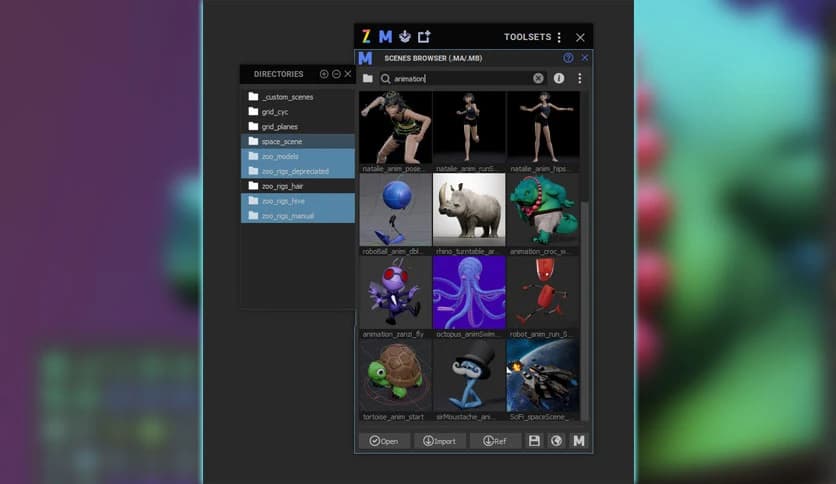Select the zoo_rigs_hive folder
The width and height of the screenshot is (836, 484).
click(x=298, y=201)
